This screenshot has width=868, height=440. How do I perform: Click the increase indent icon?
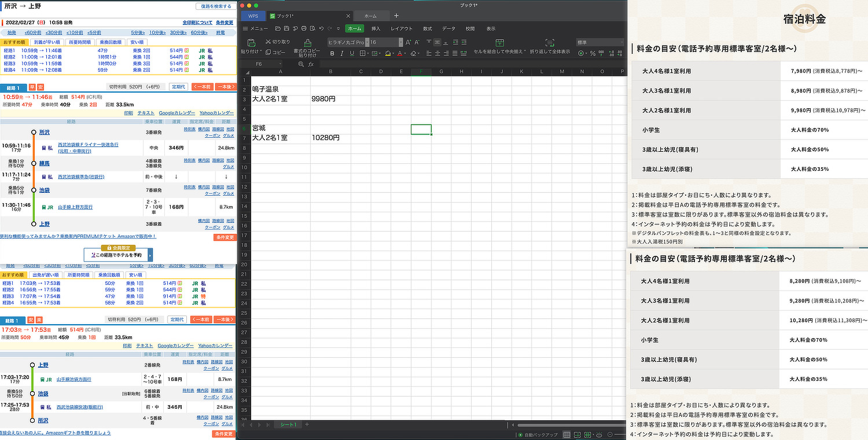464,42
